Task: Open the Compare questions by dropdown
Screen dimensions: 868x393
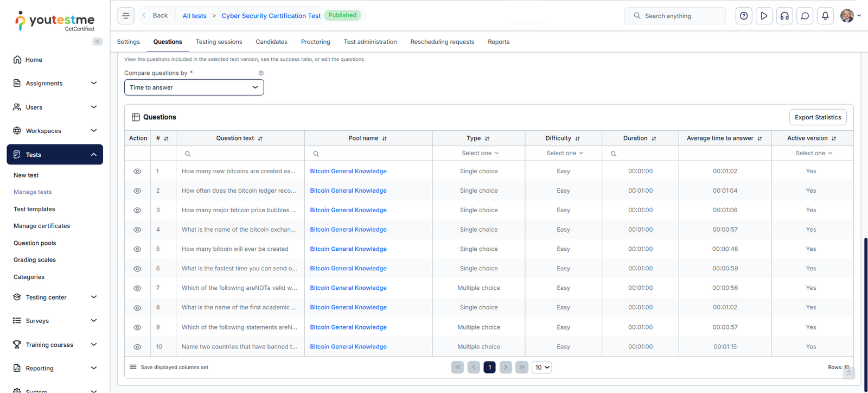Action: click(x=194, y=87)
